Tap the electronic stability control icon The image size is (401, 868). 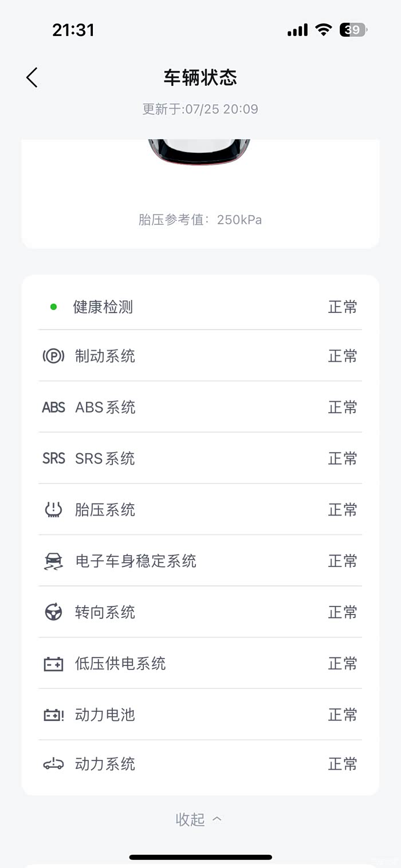[54, 561]
